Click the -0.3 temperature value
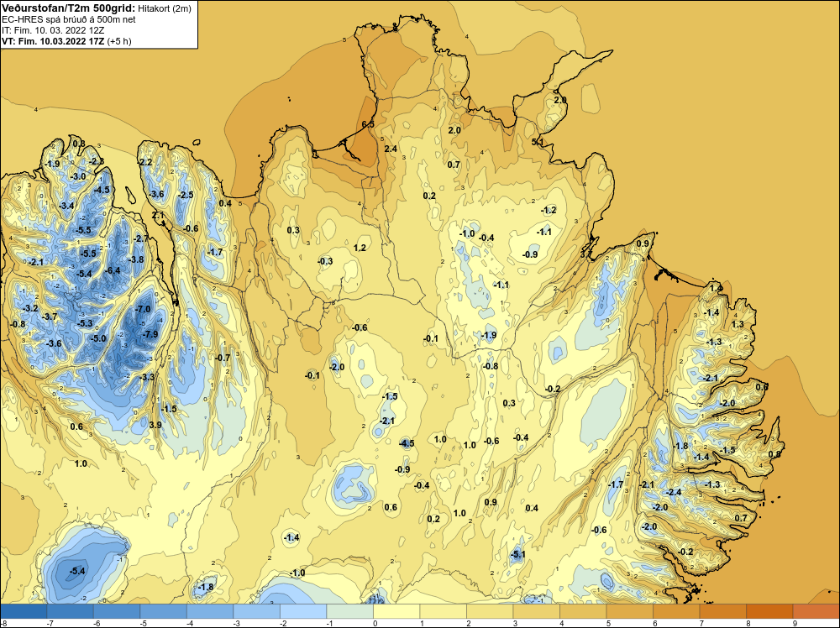This screenshot has height=628, width=840. [324, 261]
